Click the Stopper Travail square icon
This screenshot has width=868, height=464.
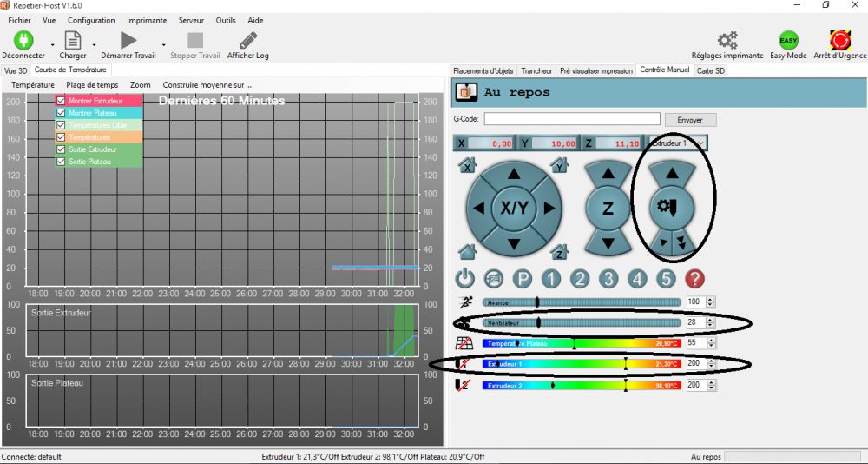point(195,40)
